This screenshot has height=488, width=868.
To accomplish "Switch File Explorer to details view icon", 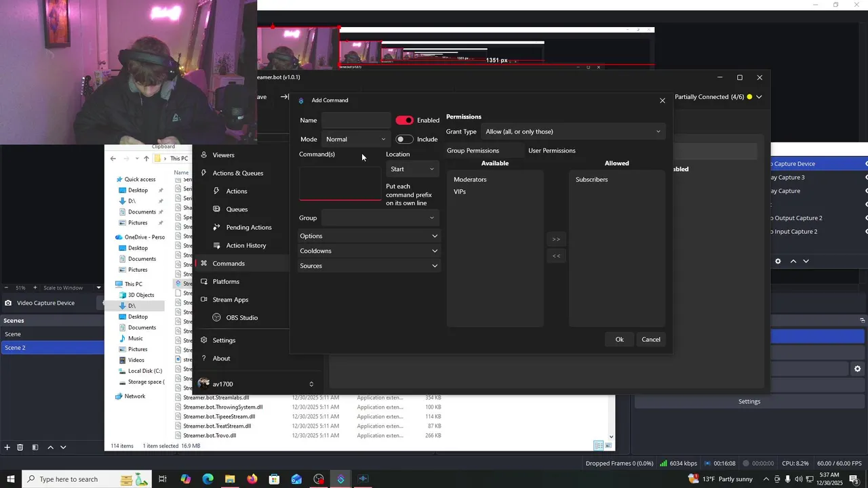I will (598, 445).
